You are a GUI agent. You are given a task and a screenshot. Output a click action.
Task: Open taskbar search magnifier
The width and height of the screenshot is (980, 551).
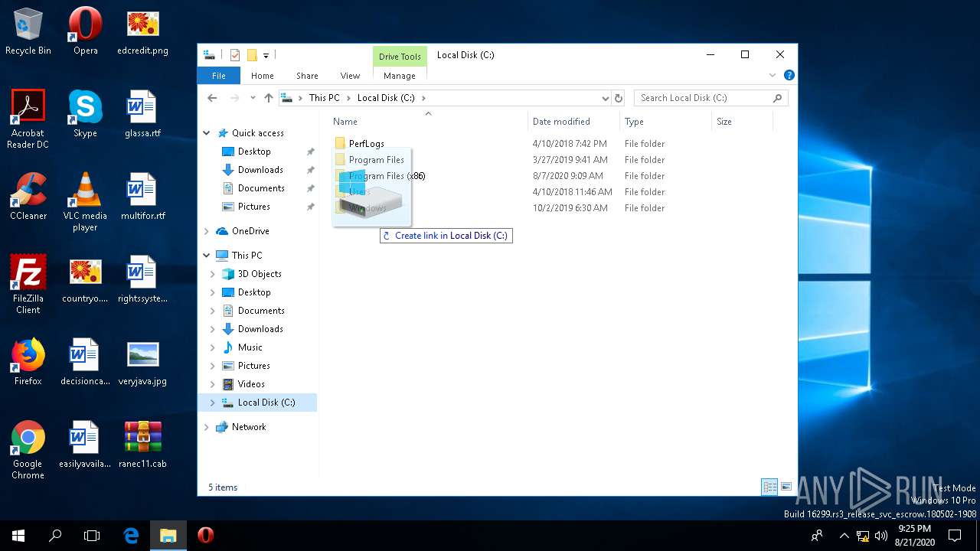[55, 536]
